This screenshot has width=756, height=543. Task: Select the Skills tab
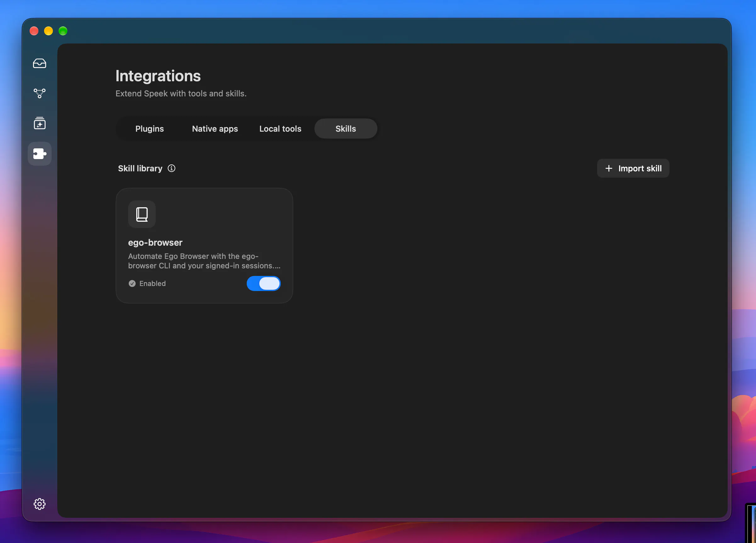point(346,129)
